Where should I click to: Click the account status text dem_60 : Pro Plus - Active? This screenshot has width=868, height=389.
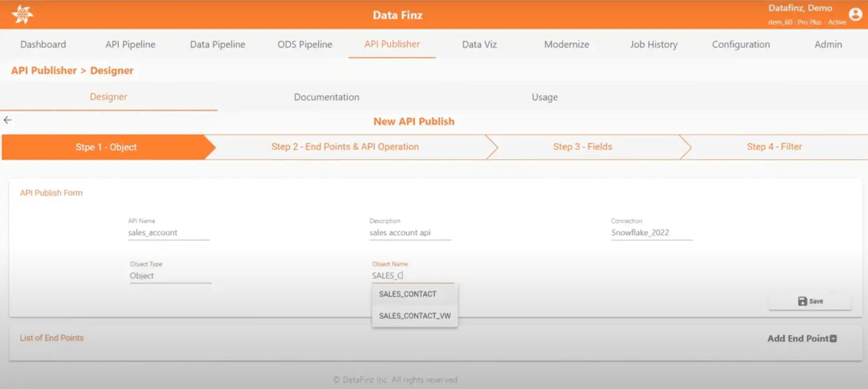point(807,22)
